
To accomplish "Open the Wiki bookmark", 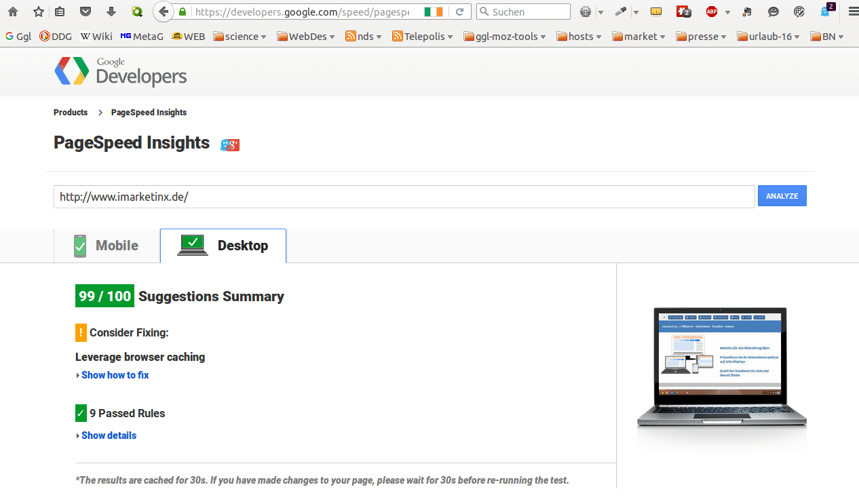I will (96, 37).
